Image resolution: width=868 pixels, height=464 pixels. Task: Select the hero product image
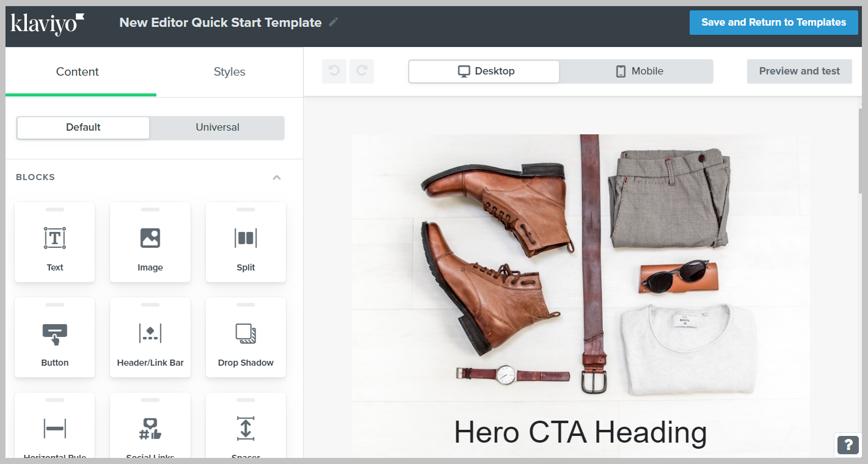(580, 267)
